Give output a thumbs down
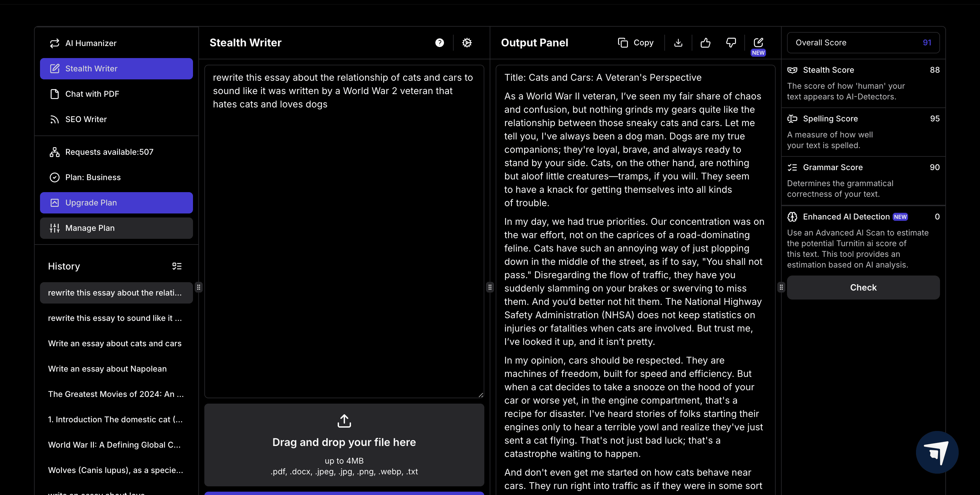The width and height of the screenshot is (980, 495). coord(731,43)
